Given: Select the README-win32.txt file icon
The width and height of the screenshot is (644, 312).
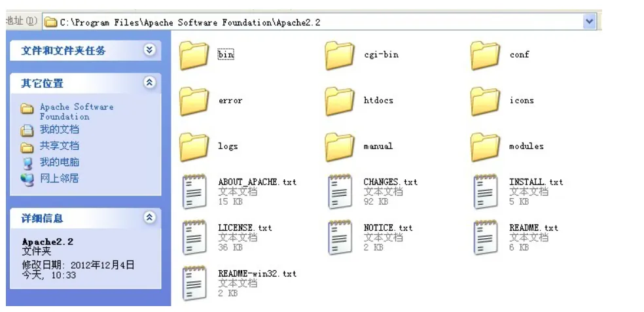Looking at the screenshot, I should coord(194,283).
